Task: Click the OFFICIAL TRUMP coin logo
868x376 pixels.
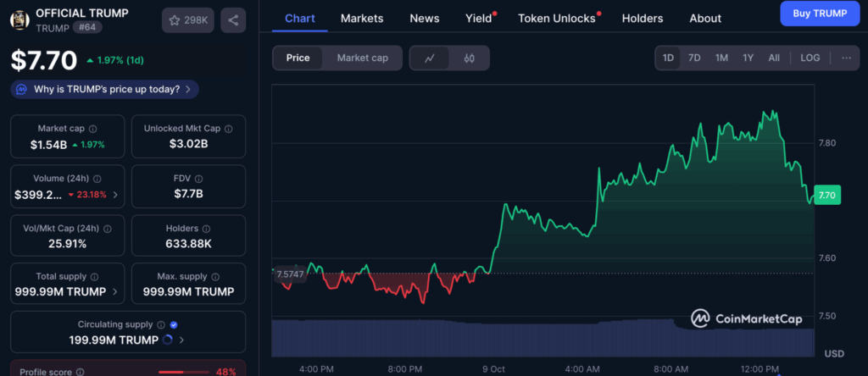Action: click(19, 20)
